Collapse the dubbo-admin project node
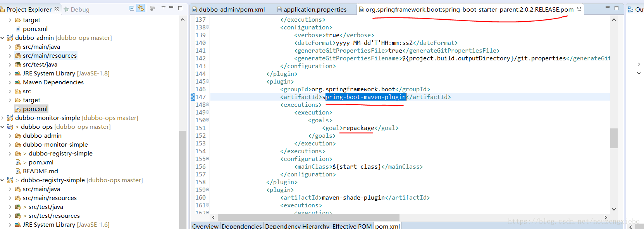Screen dimensions: 644x229 click(x=3, y=38)
